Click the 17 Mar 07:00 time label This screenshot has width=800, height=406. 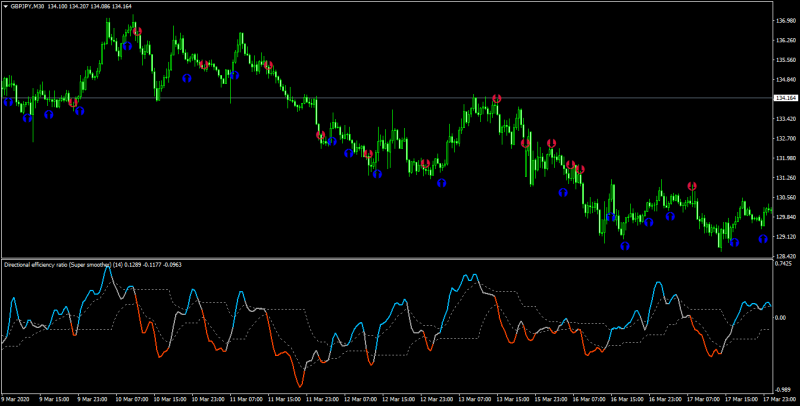pyautogui.click(x=704, y=399)
